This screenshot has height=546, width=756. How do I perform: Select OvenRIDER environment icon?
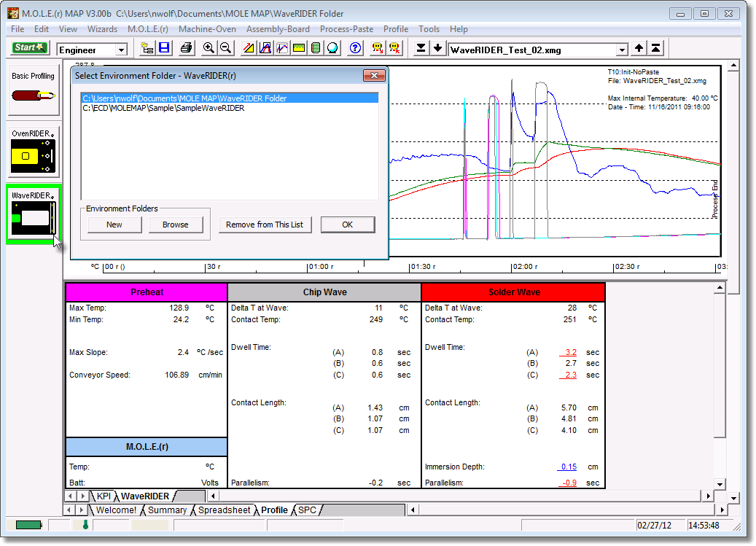click(34, 152)
